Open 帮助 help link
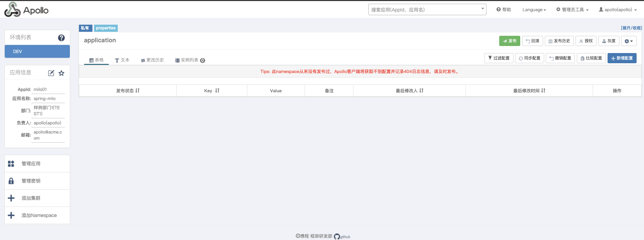Image resolution: width=644 pixels, height=240 pixels. (504, 10)
